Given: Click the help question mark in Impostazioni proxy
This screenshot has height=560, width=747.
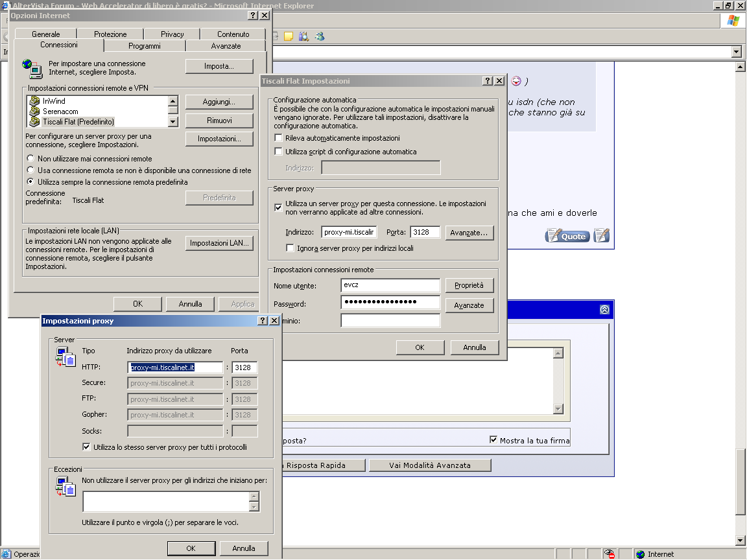Looking at the screenshot, I should click(x=263, y=321).
